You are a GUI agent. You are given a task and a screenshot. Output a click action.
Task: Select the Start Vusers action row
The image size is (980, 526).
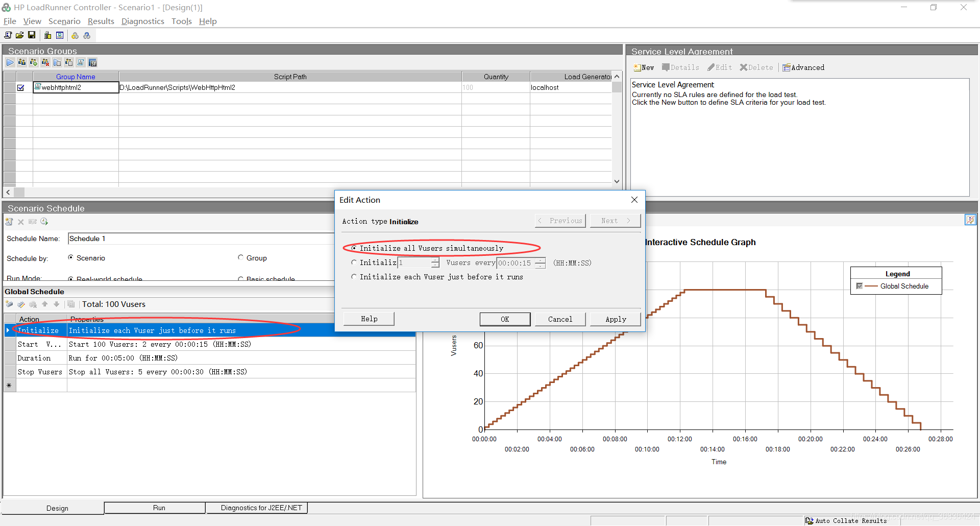coord(210,344)
